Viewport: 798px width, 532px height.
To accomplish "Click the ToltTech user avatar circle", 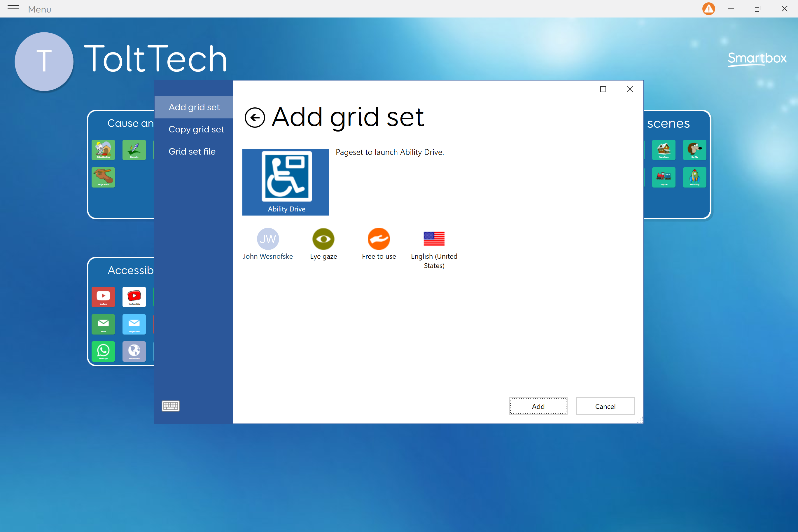I will pos(44,62).
